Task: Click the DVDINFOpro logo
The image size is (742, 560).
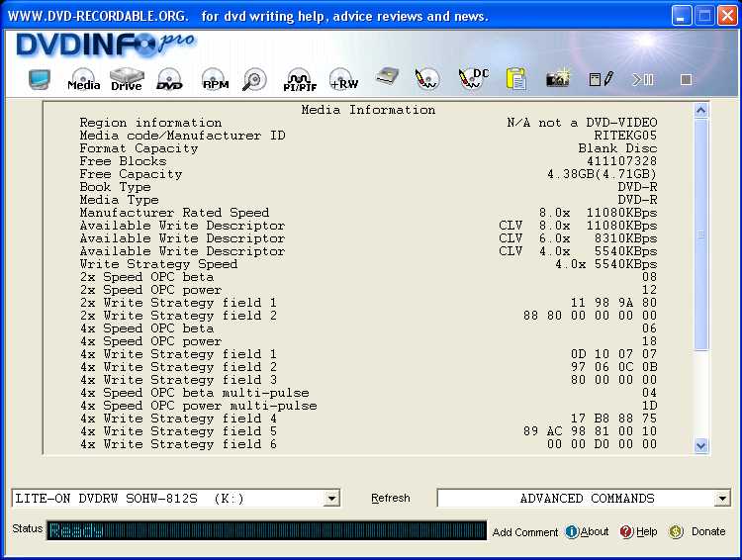Action: [105, 45]
